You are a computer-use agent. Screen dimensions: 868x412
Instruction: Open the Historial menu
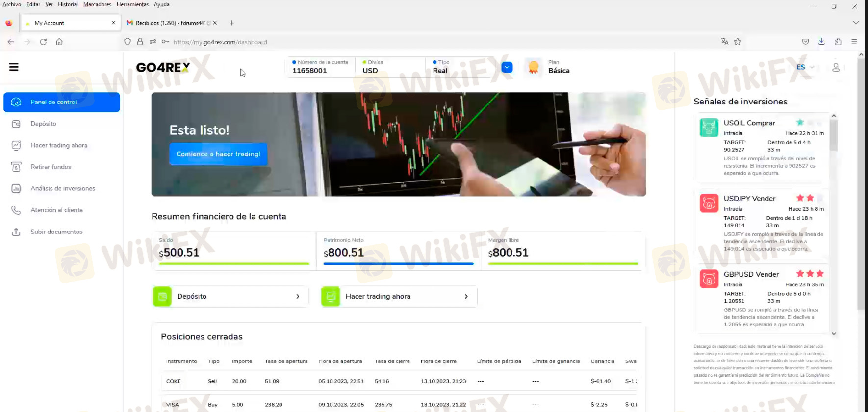(68, 4)
